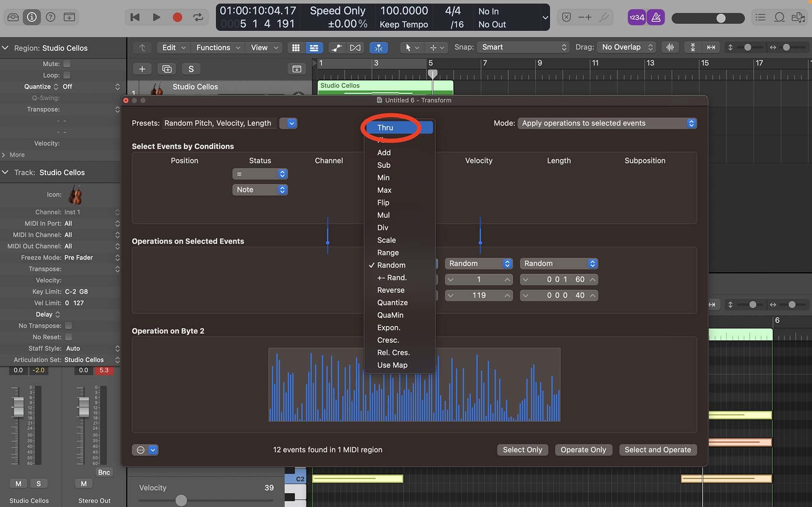
Task: Choose Add in the operation list
Action: [399, 152]
